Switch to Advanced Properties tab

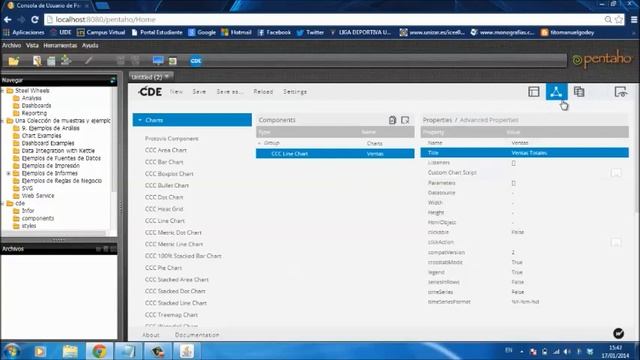pos(489,120)
